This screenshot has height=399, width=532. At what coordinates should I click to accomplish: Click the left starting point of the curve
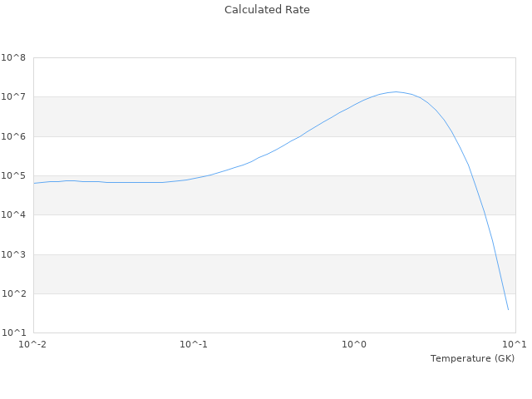(34, 183)
